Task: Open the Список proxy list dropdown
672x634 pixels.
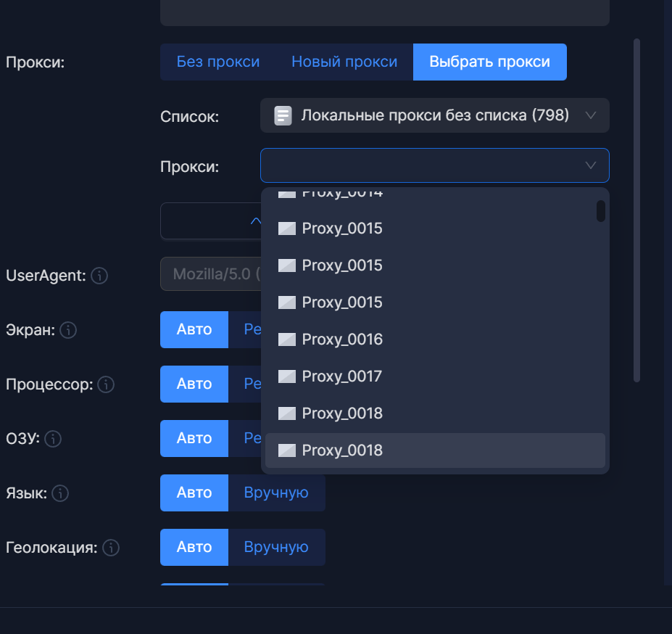Action: pyautogui.click(x=434, y=115)
